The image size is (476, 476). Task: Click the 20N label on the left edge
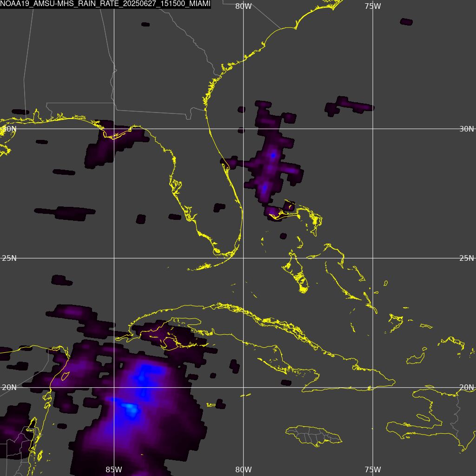pos(9,387)
